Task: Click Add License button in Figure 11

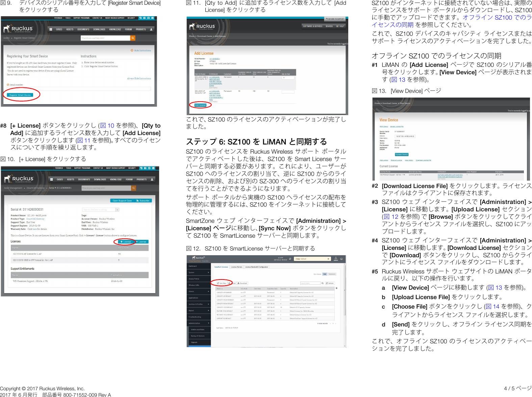Action: pyautogui.click(x=200, y=105)
